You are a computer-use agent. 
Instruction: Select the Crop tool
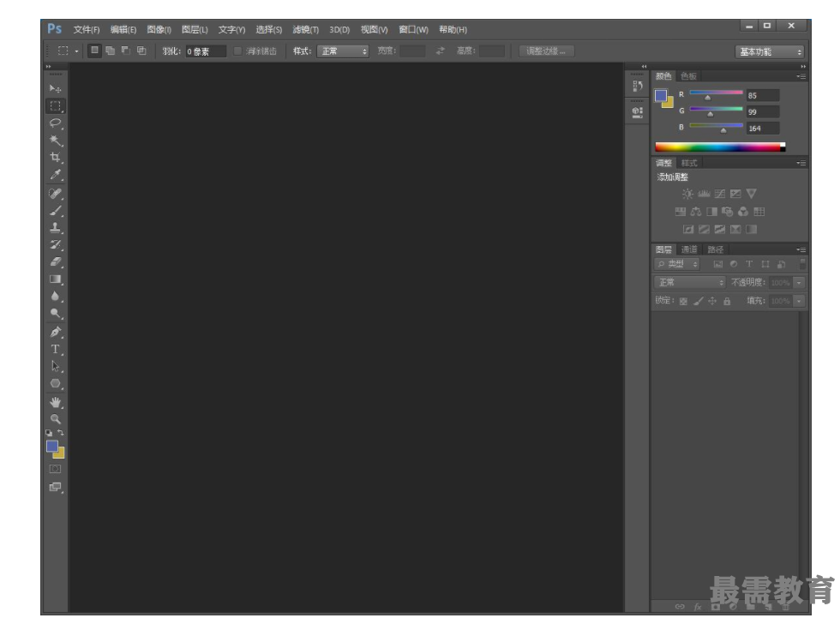point(55,158)
